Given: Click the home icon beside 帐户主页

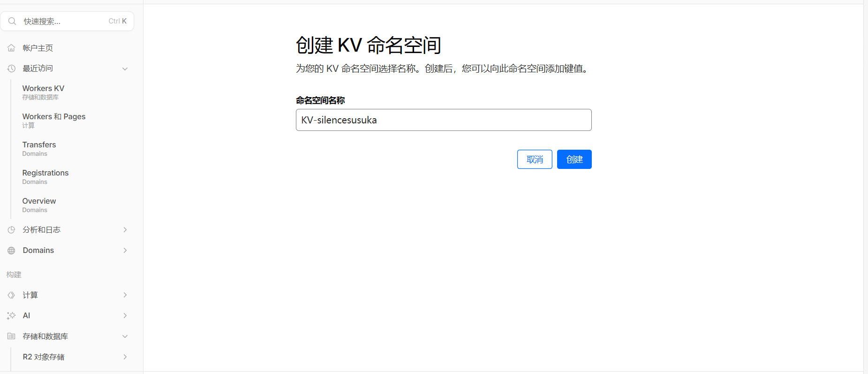Looking at the screenshot, I should tap(11, 48).
